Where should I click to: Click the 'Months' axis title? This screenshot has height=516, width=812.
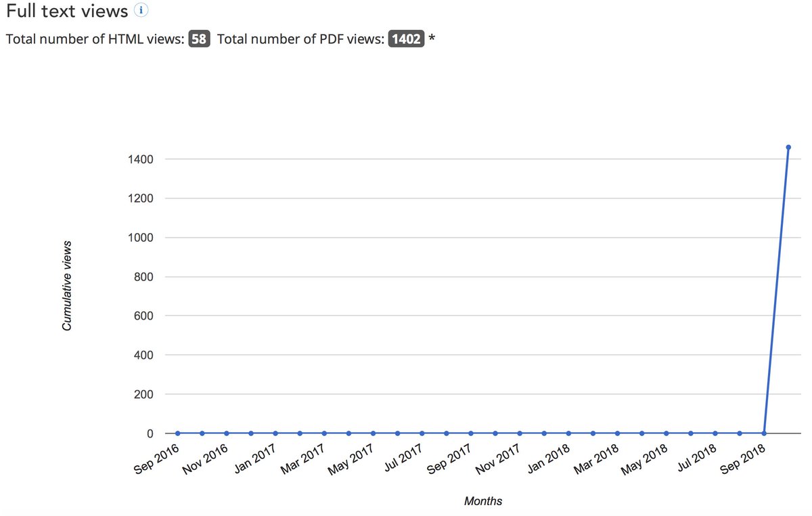point(483,501)
